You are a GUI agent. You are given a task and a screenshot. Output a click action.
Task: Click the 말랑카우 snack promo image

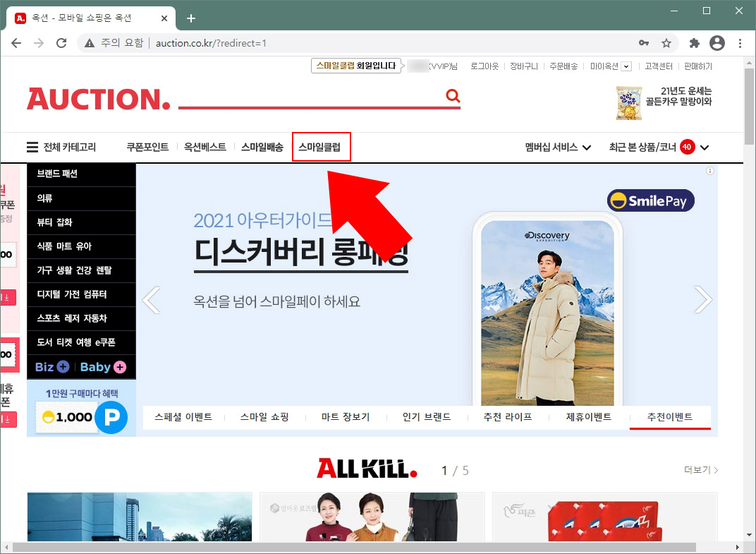(629, 103)
